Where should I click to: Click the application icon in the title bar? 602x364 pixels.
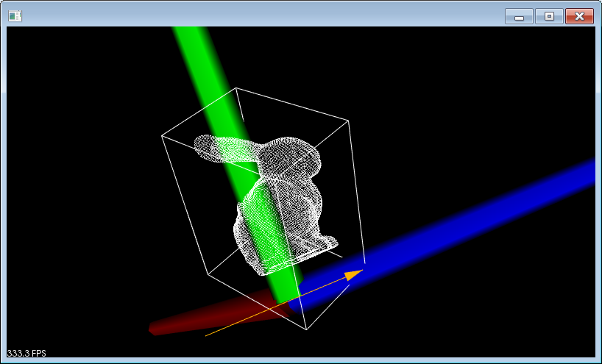point(15,15)
